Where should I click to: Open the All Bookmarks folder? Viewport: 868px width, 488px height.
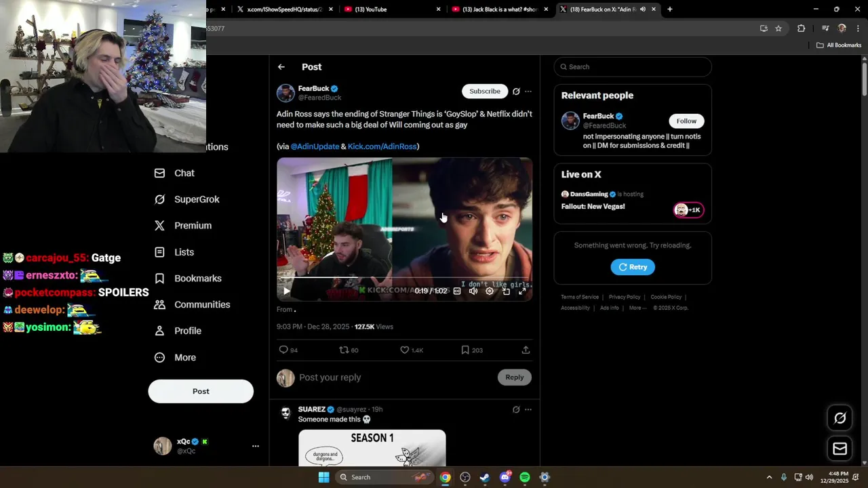tap(839, 45)
